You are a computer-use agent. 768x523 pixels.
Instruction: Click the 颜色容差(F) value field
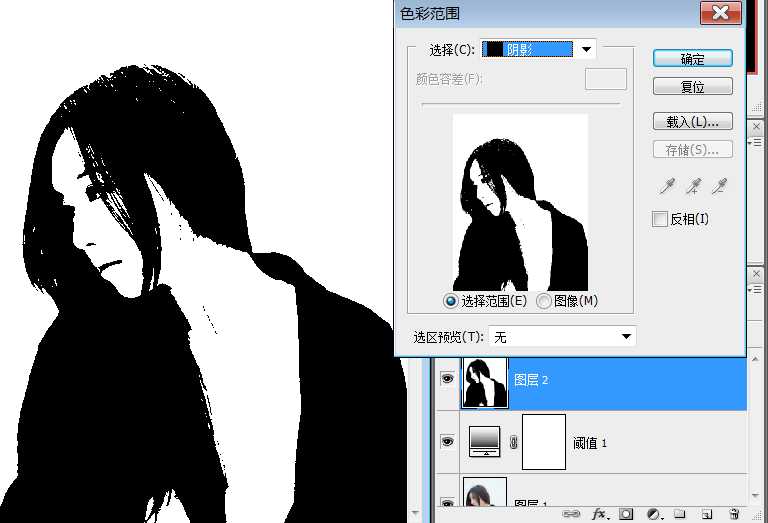606,79
